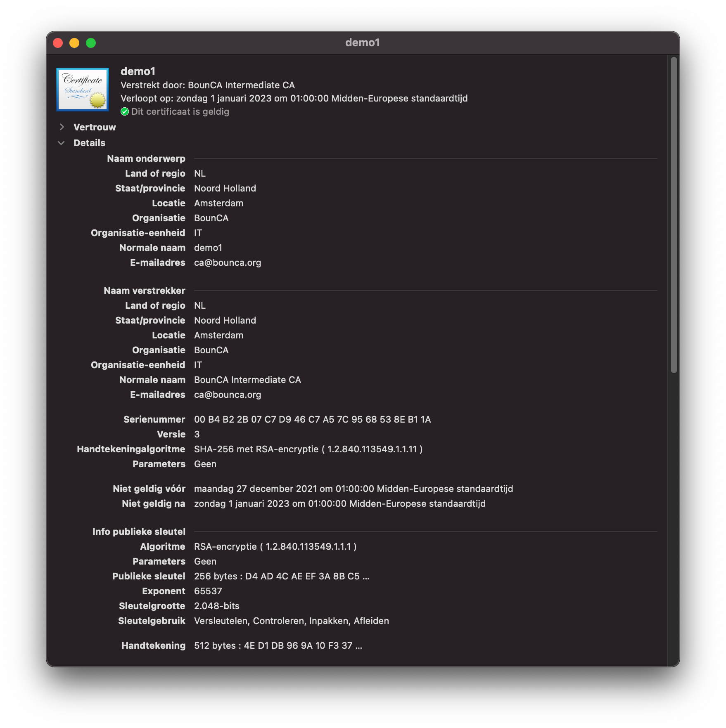
Task: Click the 'Naam verstrekker' section heading
Action: [x=145, y=291]
